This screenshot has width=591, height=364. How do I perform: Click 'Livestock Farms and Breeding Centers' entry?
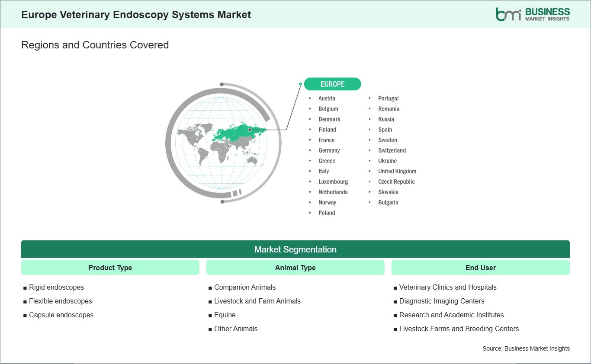click(x=459, y=329)
